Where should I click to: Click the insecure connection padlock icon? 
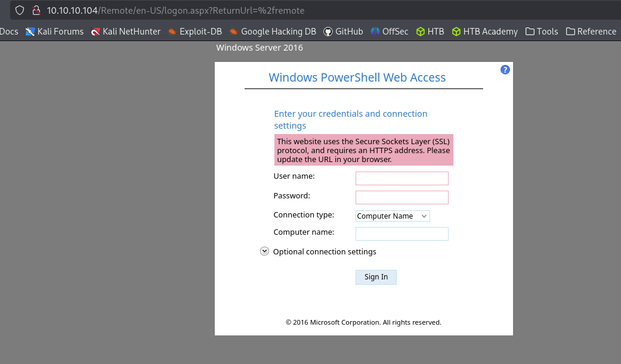tap(36, 10)
